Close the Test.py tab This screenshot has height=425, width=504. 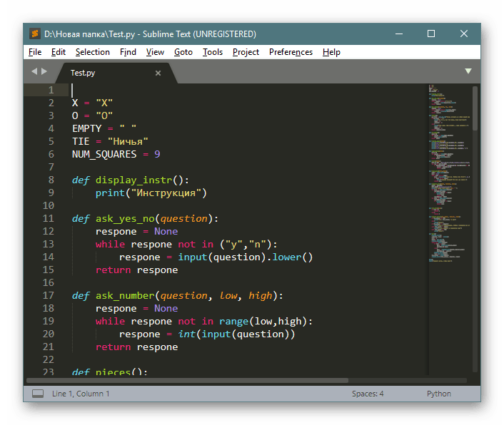[158, 73]
